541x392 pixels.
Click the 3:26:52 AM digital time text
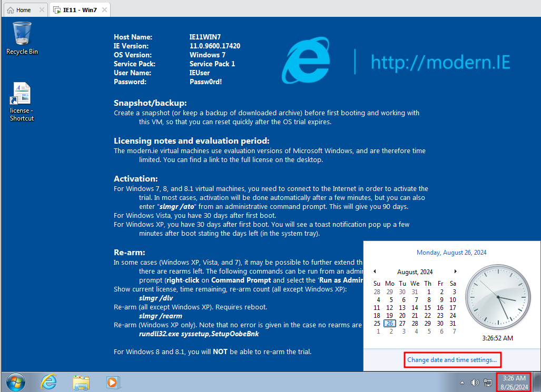click(497, 338)
